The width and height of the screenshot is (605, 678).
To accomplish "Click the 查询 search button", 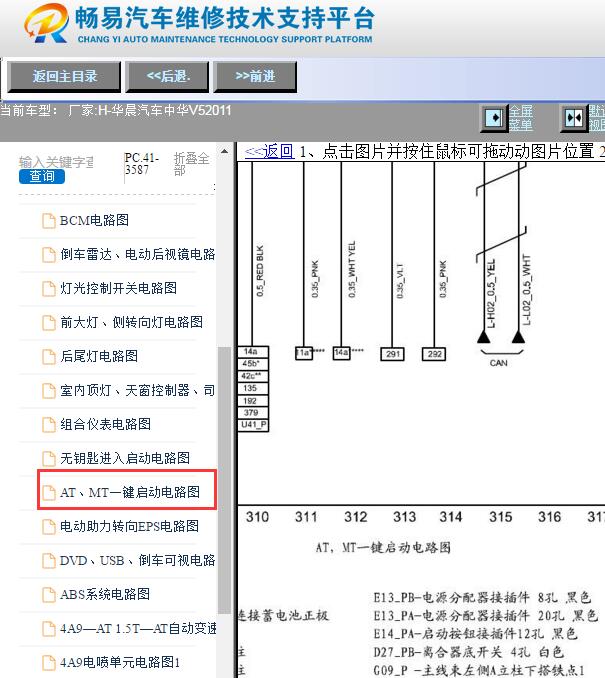I will point(42,176).
